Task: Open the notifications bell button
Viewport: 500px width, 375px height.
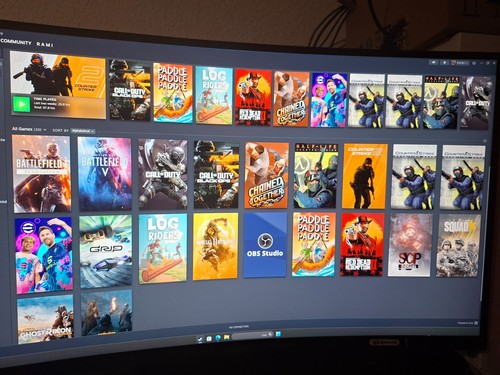Action: coord(445,62)
